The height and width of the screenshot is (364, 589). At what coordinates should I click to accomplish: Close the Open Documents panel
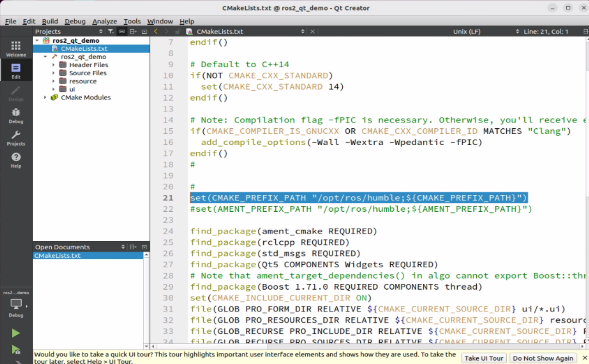144,247
